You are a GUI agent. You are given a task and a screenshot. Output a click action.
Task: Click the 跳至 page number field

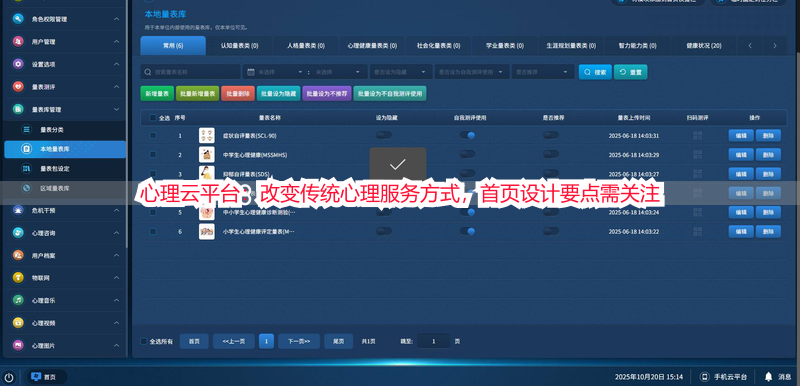[434, 341]
